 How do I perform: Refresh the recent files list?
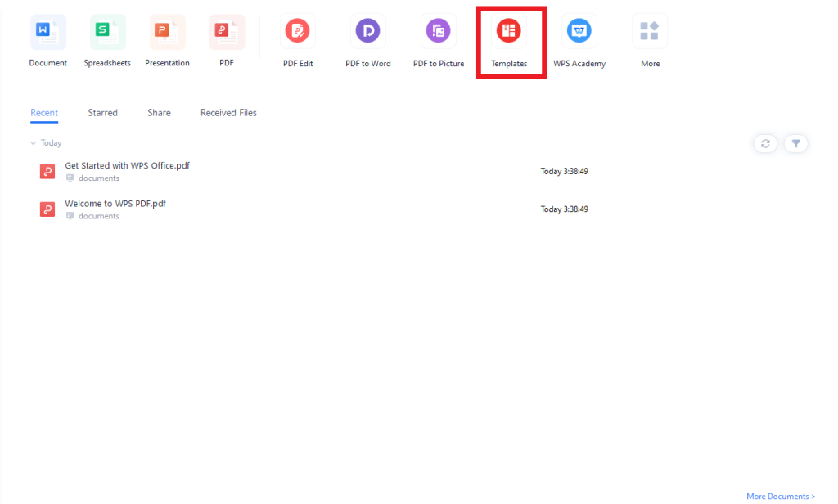(765, 143)
